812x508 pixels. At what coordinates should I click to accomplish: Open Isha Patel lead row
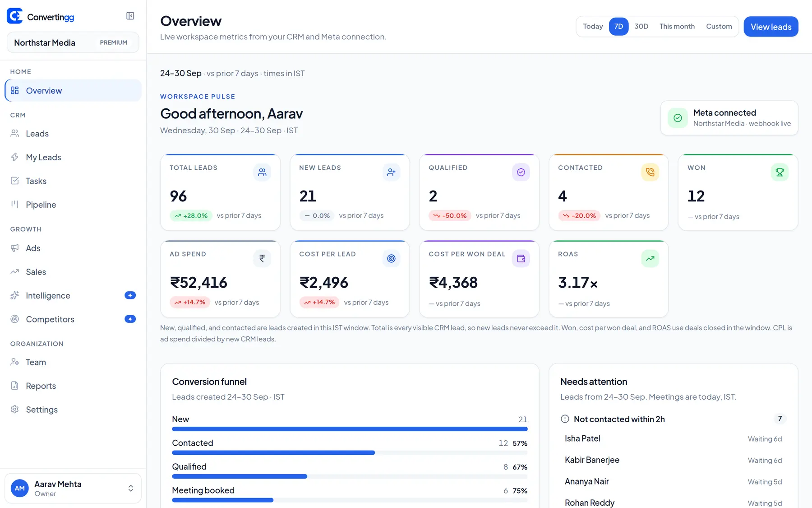point(673,438)
